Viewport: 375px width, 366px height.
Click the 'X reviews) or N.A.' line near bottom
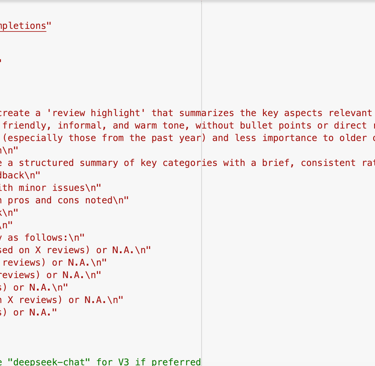tap(62, 300)
